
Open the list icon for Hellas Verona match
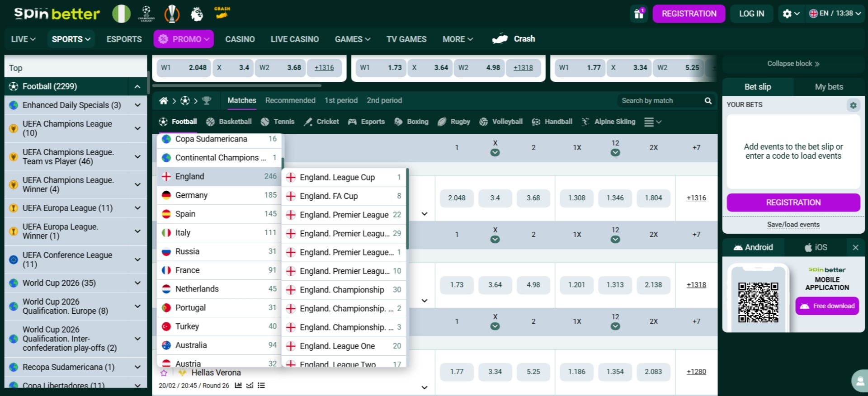[261, 386]
